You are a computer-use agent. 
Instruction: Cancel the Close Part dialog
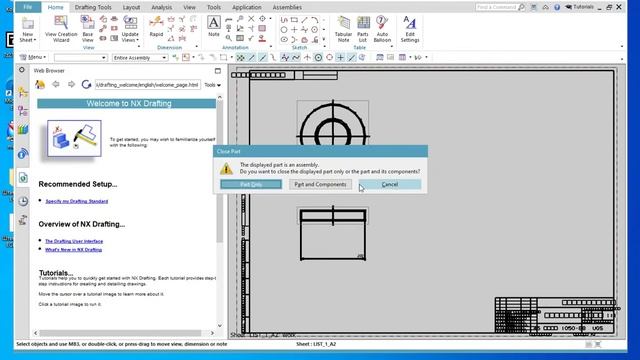click(390, 184)
